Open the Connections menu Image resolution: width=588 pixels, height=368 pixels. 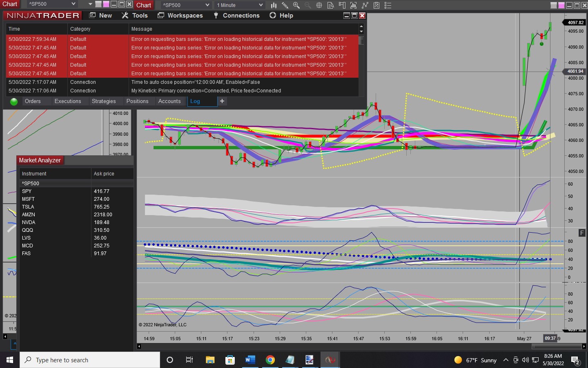241,16
